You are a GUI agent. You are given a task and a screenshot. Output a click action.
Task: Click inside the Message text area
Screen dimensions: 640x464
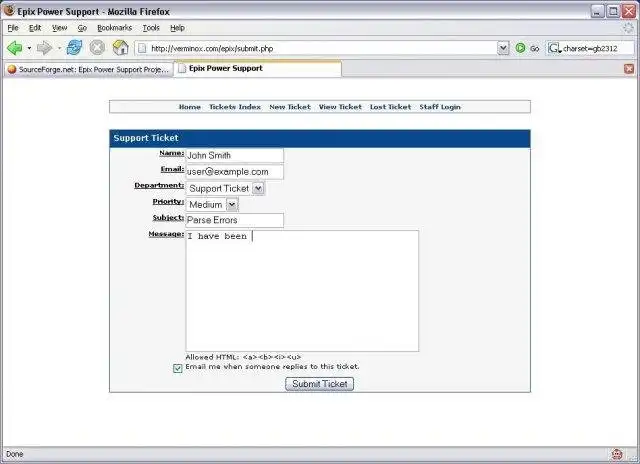coord(302,291)
